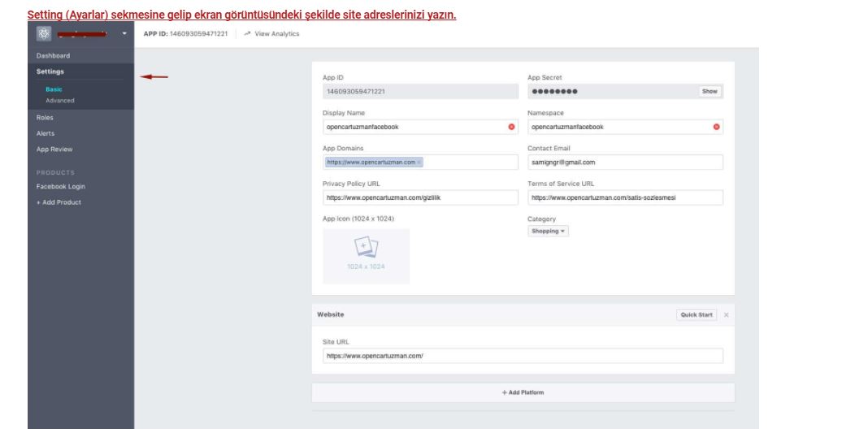Viewport: 868px width, 442px height.
Task: Open the app switcher dropdown arrow
Action: [124, 34]
